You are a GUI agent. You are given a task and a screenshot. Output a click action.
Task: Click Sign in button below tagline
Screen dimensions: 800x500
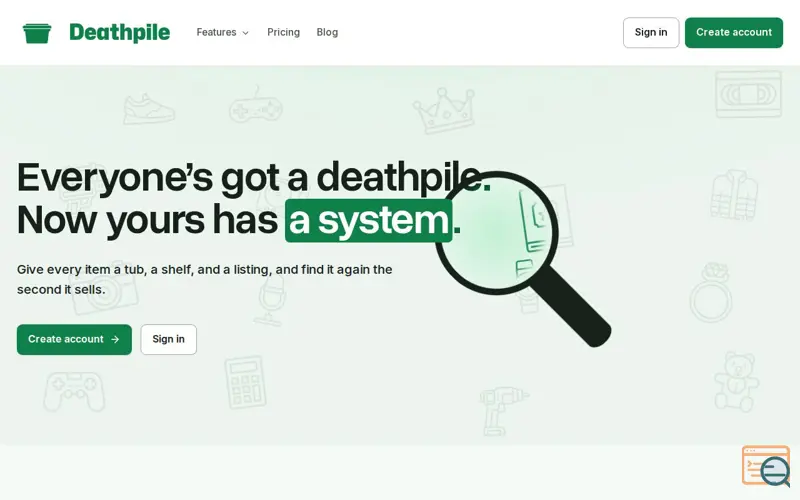click(168, 339)
